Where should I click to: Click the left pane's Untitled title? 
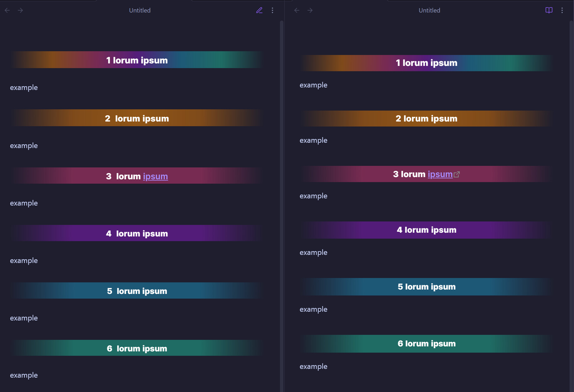(x=140, y=10)
